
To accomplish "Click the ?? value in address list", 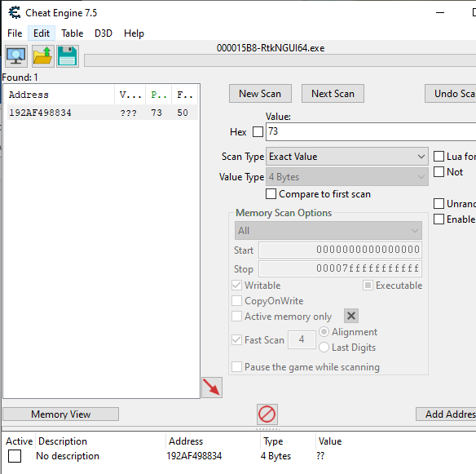I will pyautogui.click(x=320, y=456).
